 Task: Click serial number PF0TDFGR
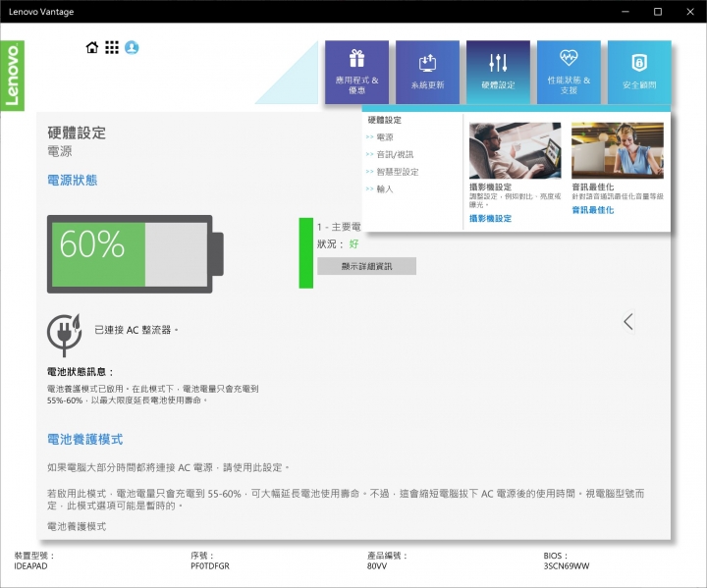coord(210,565)
